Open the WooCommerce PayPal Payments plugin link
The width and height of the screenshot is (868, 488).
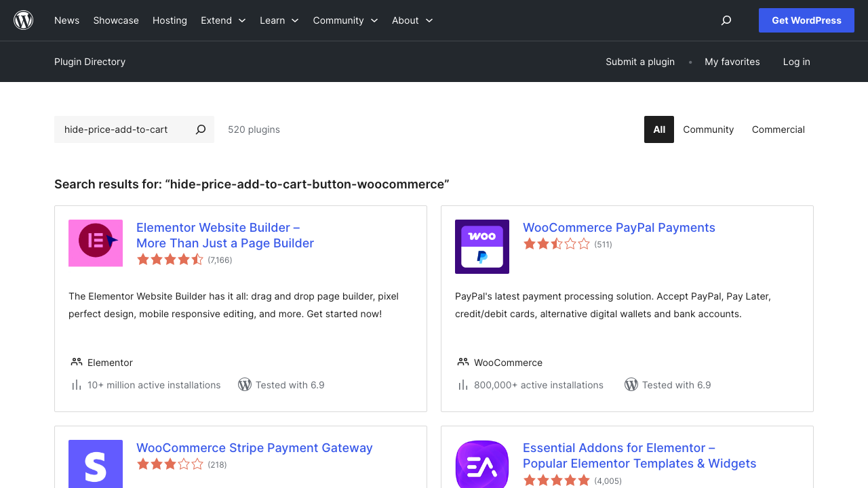pyautogui.click(x=618, y=227)
